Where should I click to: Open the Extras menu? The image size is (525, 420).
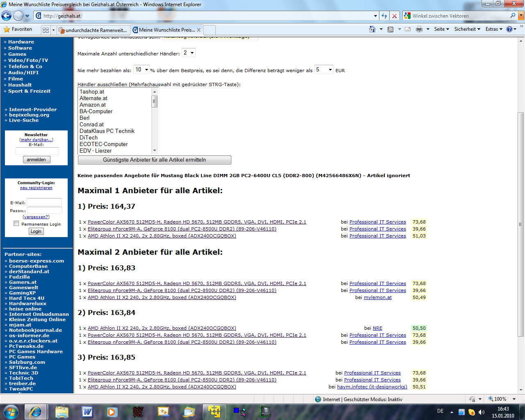494,29
